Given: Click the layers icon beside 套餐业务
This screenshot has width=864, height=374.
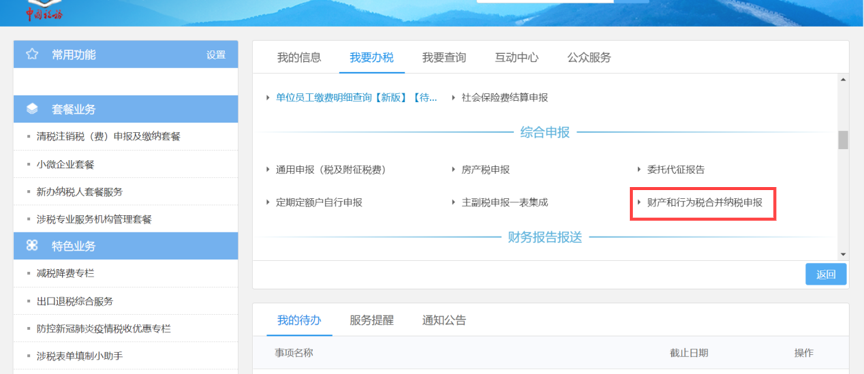Looking at the screenshot, I should 32,109.
